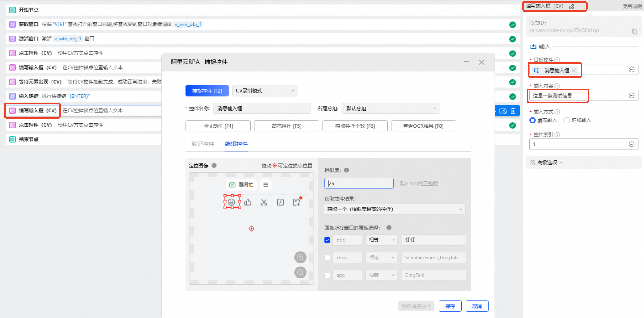
Task: Click the 看闲忙 label in captured image
Action: click(246, 185)
